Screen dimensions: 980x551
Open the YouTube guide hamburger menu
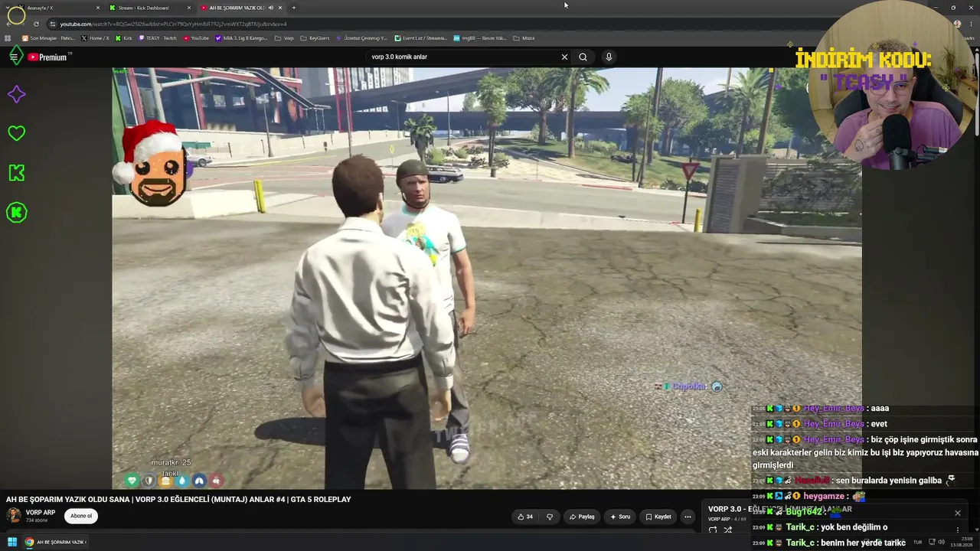(x=14, y=57)
